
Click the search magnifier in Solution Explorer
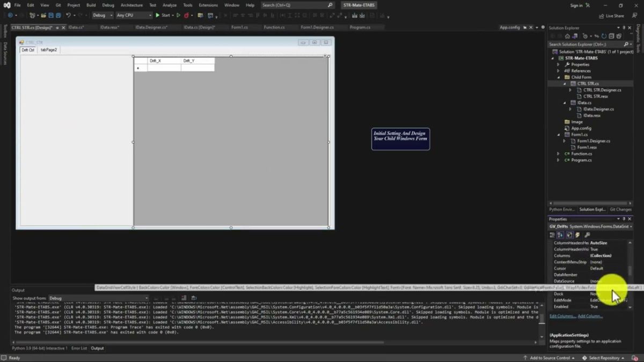tap(626, 44)
